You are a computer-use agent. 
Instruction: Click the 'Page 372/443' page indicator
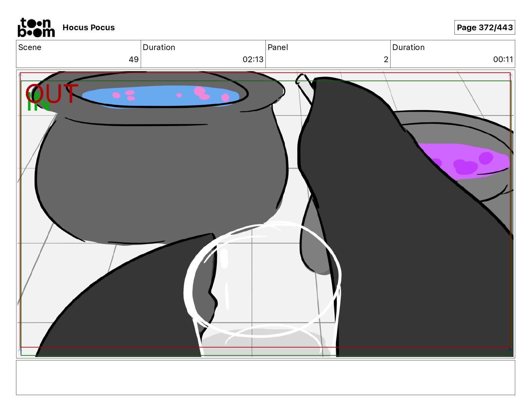click(x=485, y=28)
